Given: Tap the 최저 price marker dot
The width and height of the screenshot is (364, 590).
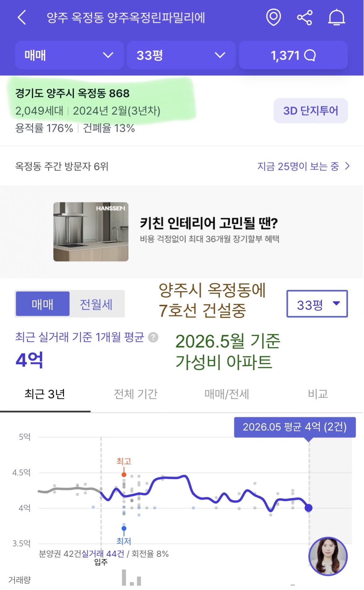Looking at the screenshot, I should click(x=124, y=528).
